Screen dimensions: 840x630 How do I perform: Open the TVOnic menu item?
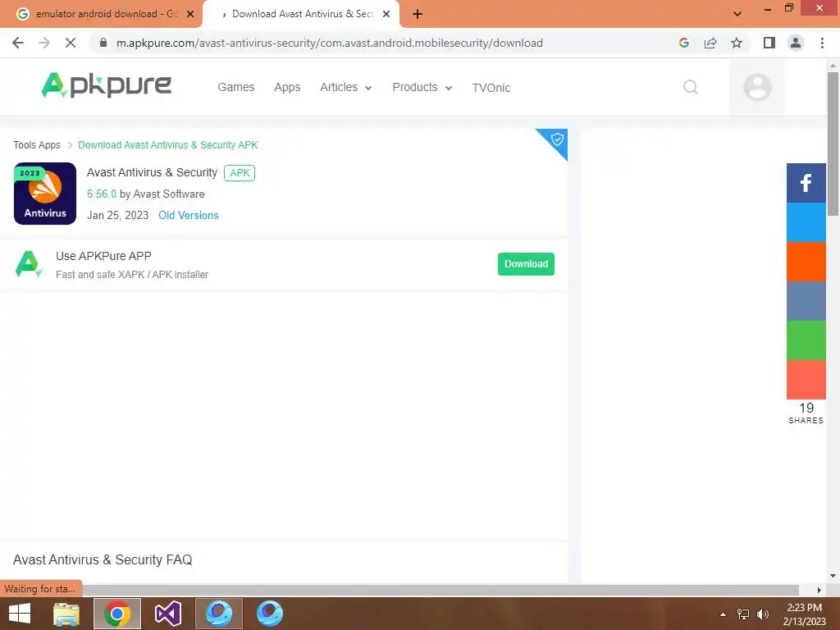click(491, 87)
